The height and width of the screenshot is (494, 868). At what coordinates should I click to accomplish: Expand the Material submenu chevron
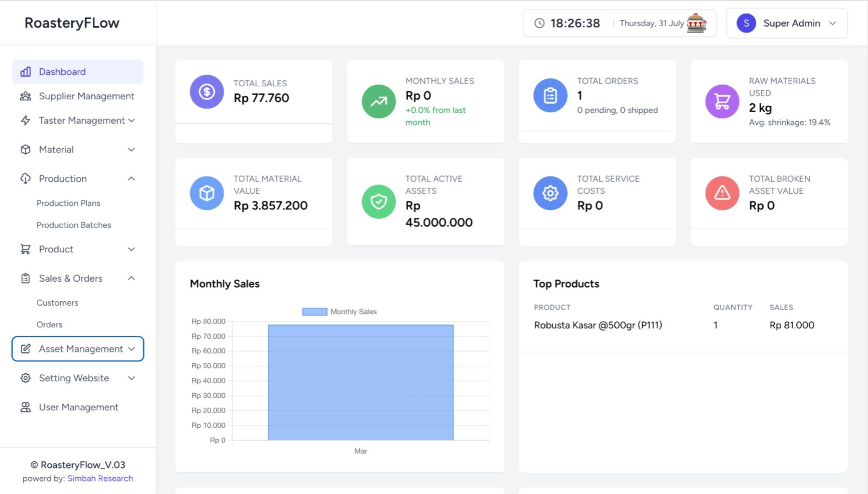pos(131,150)
